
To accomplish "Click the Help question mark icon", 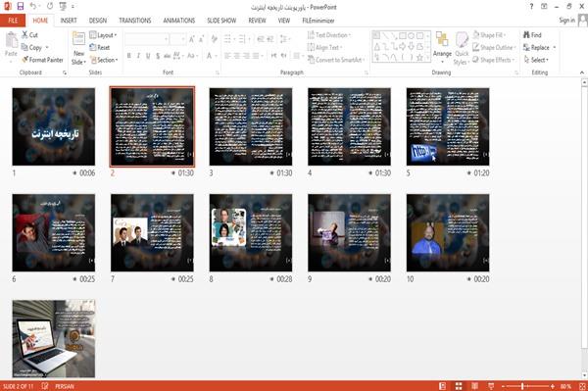I will [x=531, y=7].
